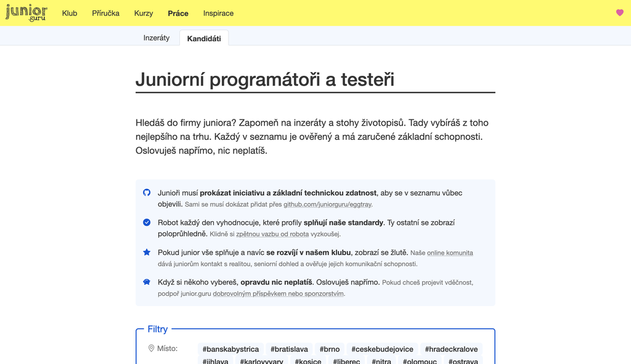
Task: Open the Klub menu item
Action: [70, 13]
